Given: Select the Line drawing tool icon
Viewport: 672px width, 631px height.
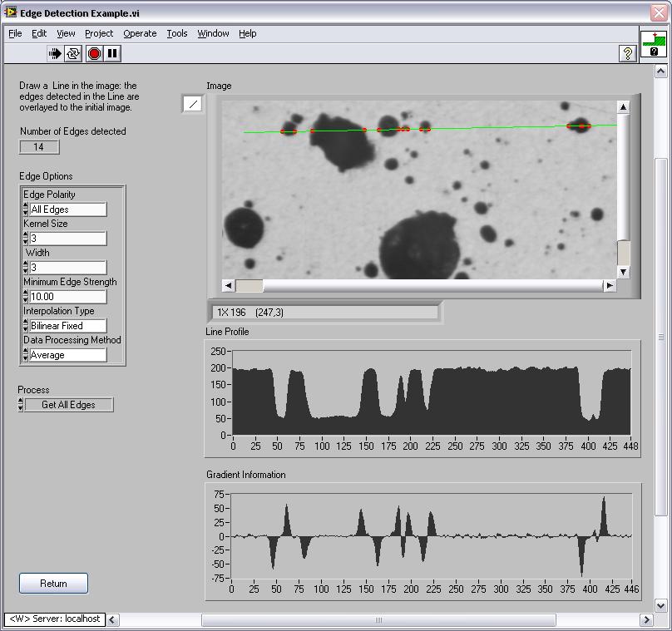Looking at the screenshot, I should 193,104.
